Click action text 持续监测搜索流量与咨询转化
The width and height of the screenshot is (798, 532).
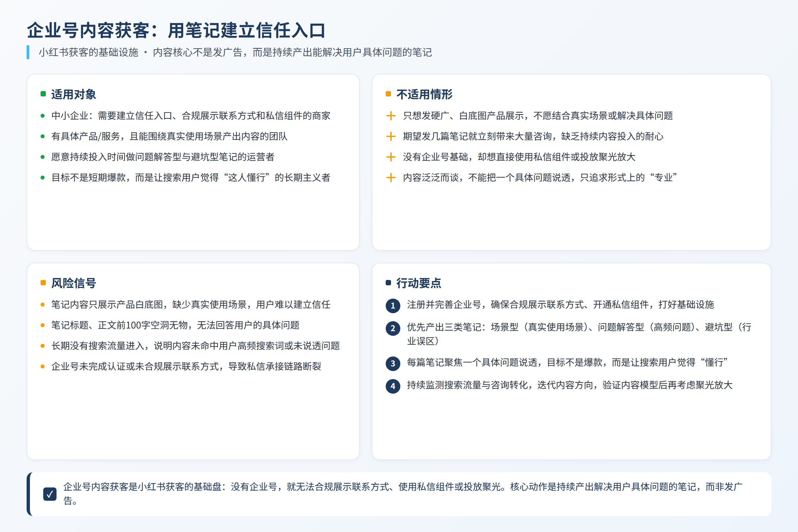tap(570, 385)
